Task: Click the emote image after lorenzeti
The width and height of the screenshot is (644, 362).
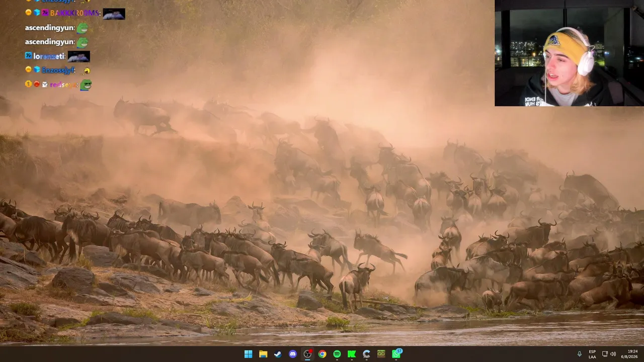Action: tap(78, 56)
